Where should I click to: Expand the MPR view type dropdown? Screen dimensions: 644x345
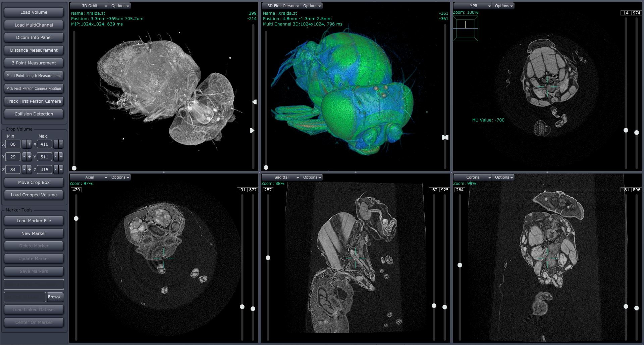coord(473,6)
